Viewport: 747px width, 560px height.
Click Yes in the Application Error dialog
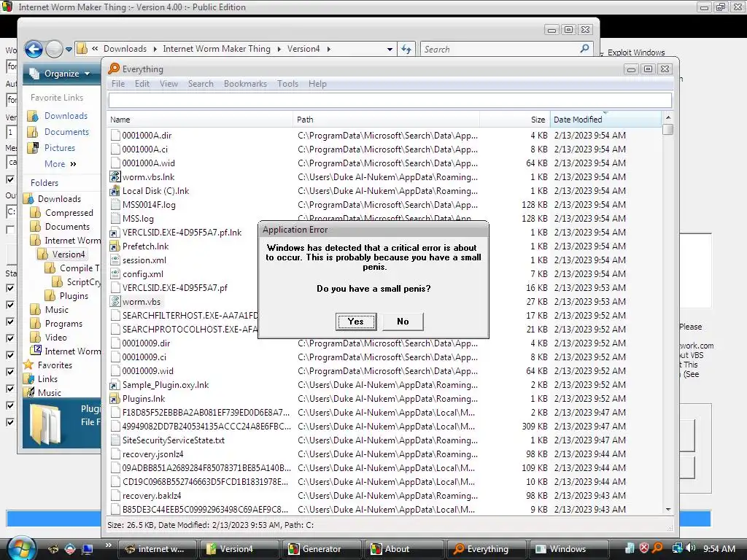click(x=356, y=322)
